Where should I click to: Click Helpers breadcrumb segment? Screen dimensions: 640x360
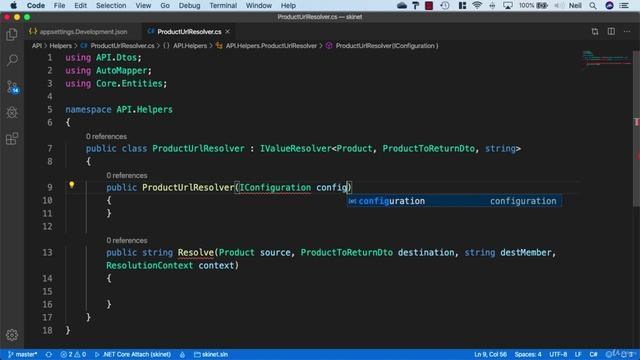[x=60, y=46]
